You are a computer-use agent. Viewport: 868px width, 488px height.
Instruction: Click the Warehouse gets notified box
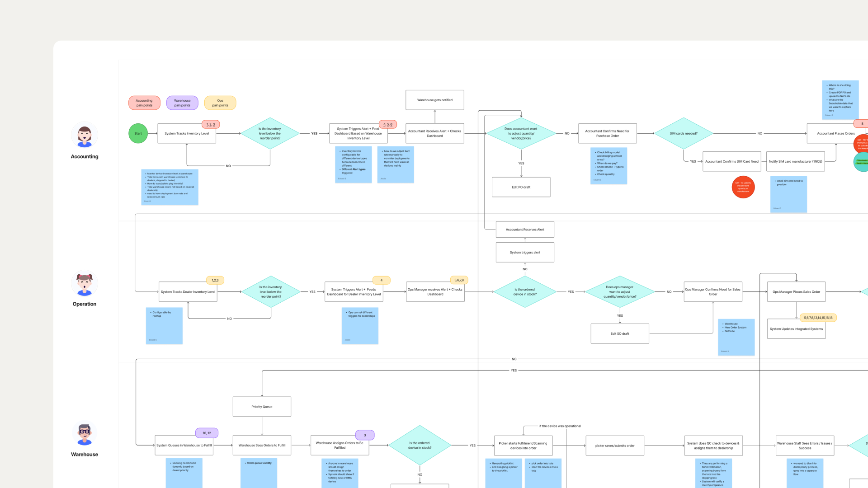point(435,100)
